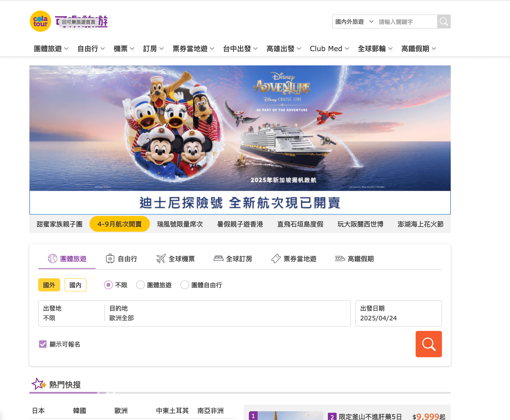
Task: Expand the 高雄出發 nav dropdown
Action: pos(284,49)
